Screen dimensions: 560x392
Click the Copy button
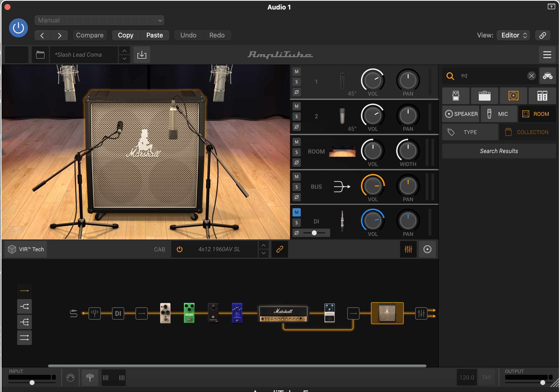pyautogui.click(x=126, y=35)
